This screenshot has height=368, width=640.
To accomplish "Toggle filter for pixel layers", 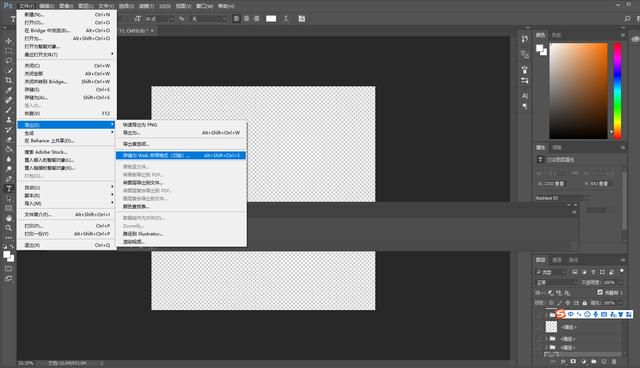I will tap(575, 272).
